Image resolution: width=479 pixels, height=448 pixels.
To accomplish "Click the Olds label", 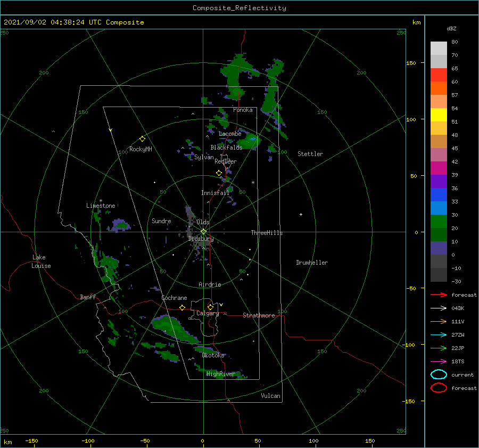I will (203, 222).
